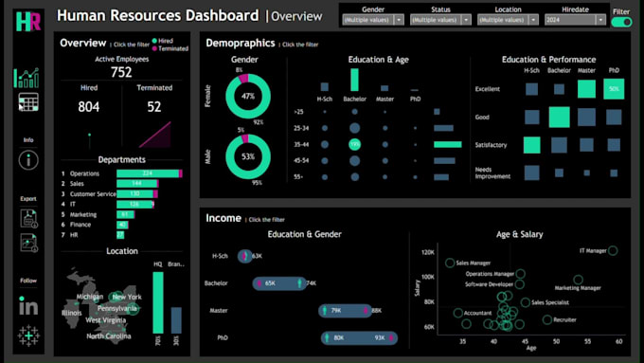
Task: Select the Sales Manager scatter point
Action: tap(450, 263)
